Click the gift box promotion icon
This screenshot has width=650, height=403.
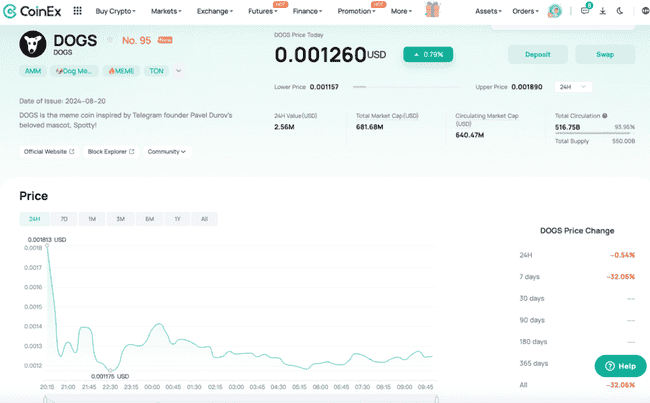click(x=432, y=10)
